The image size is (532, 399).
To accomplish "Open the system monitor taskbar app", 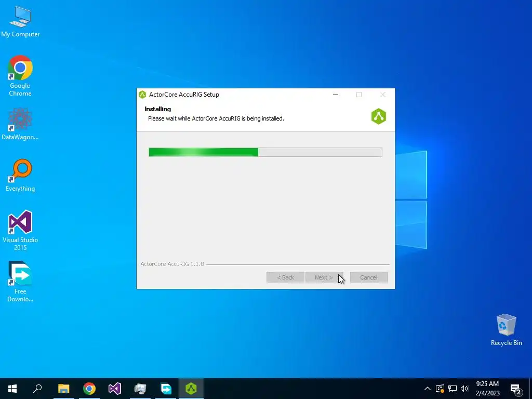I will [x=140, y=389].
